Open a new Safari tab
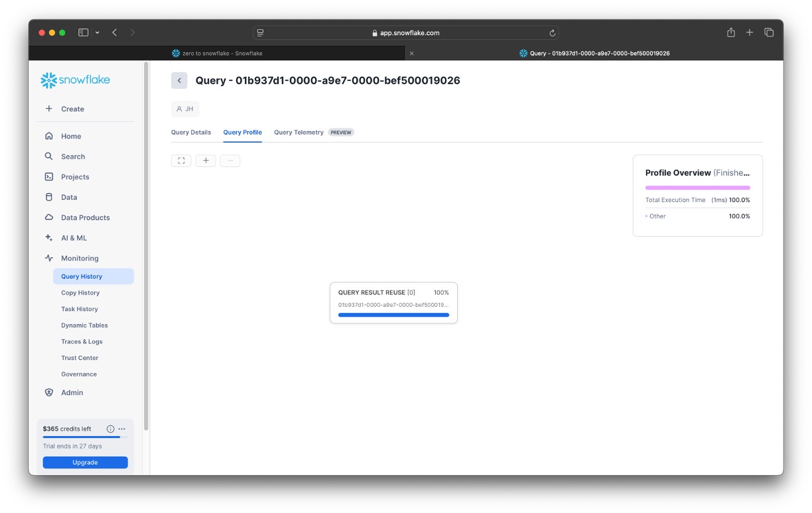This screenshot has height=513, width=812. 750,32
